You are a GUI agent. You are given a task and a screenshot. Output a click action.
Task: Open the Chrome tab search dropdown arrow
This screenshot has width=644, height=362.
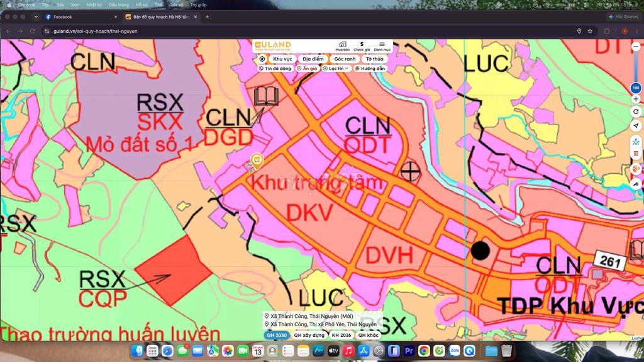pyautogui.click(x=36, y=17)
